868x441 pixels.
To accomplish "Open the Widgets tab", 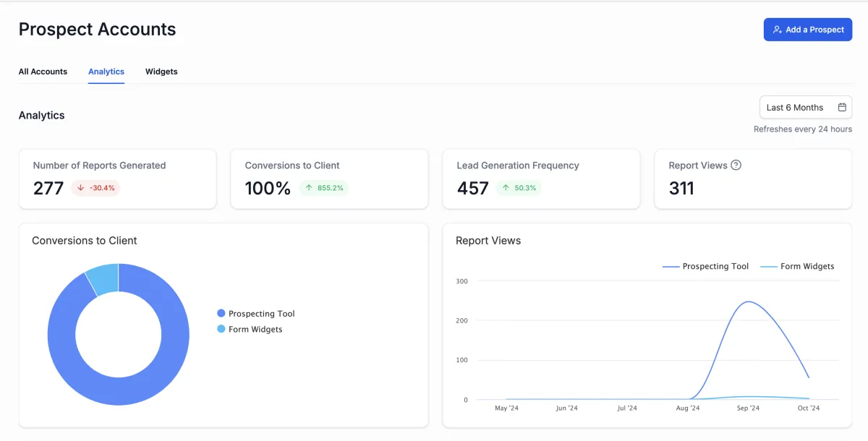I will [x=161, y=72].
